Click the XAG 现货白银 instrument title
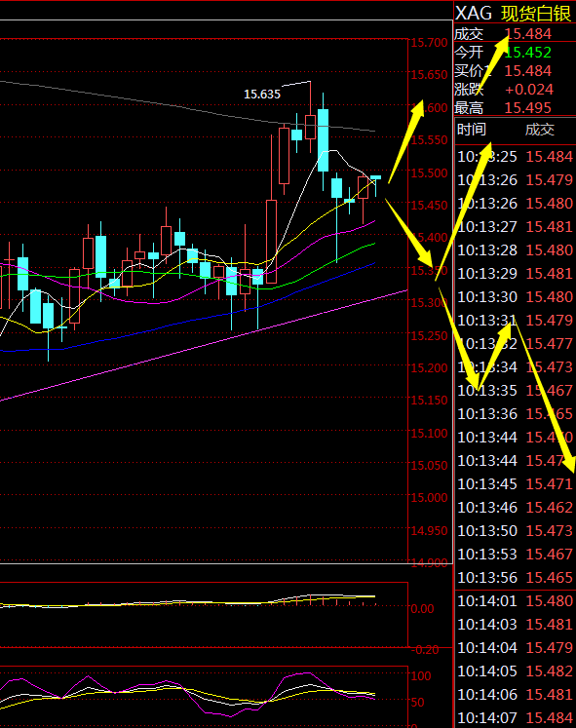576x728 pixels. coord(514,13)
